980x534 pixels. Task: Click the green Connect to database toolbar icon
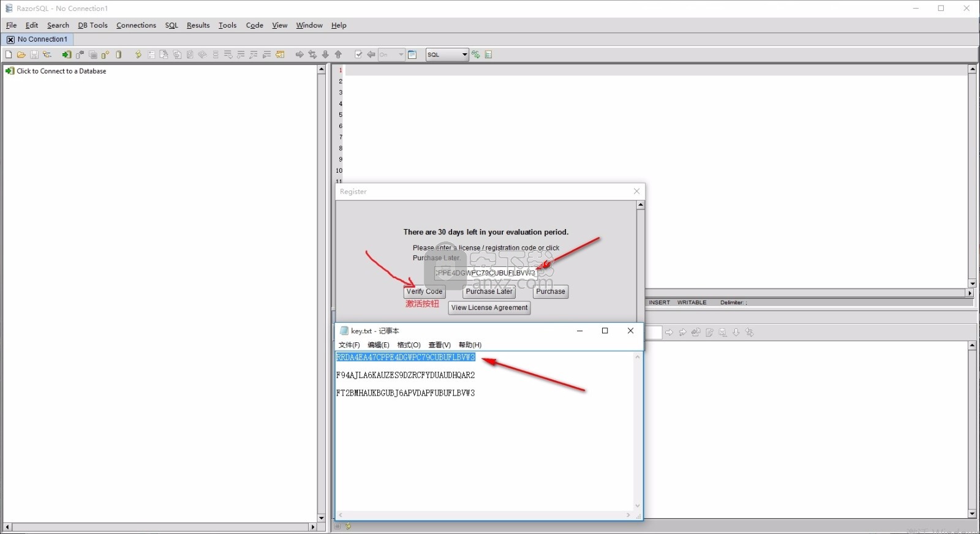67,55
